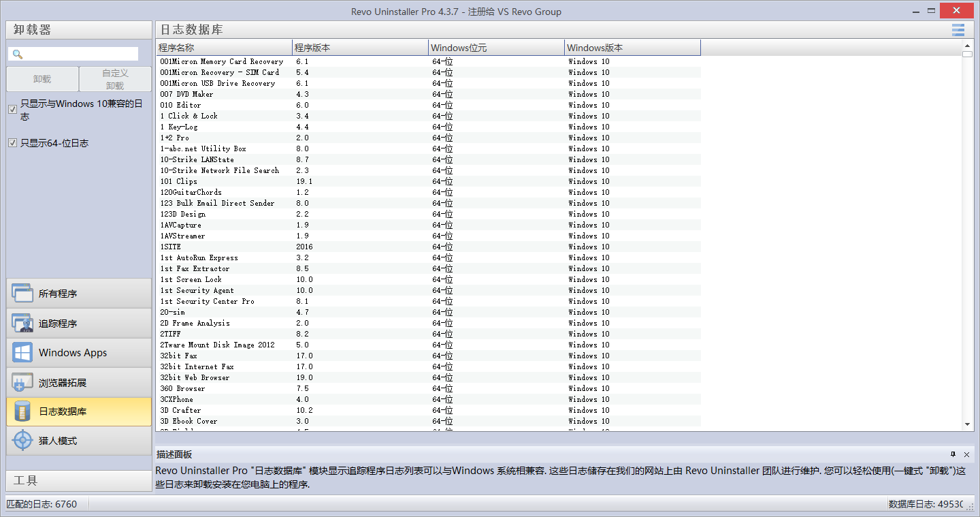980x517 pixels.
Task: Sort by Windows位元 column header
Action: point(497,48)
